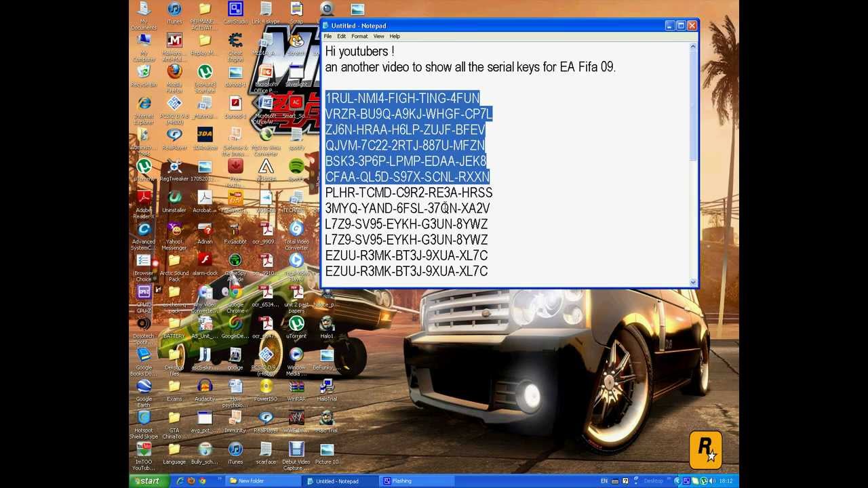Open the Notepad Help menu

pos(395,36)
